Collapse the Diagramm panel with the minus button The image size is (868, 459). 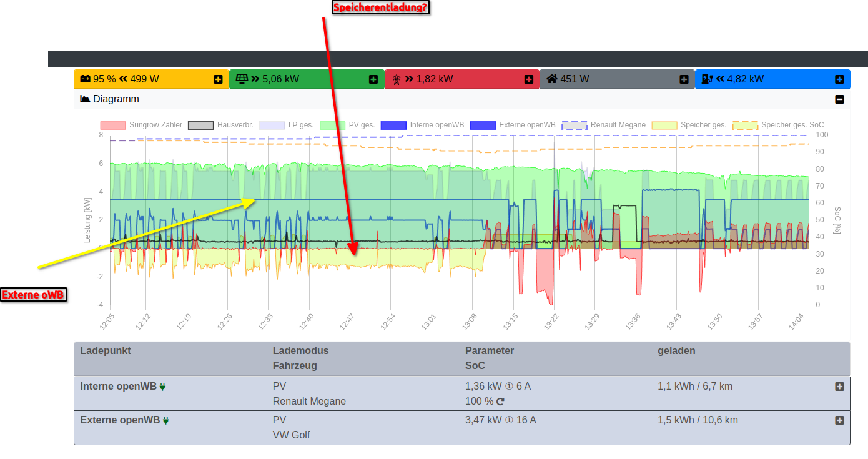click(840, 99)
